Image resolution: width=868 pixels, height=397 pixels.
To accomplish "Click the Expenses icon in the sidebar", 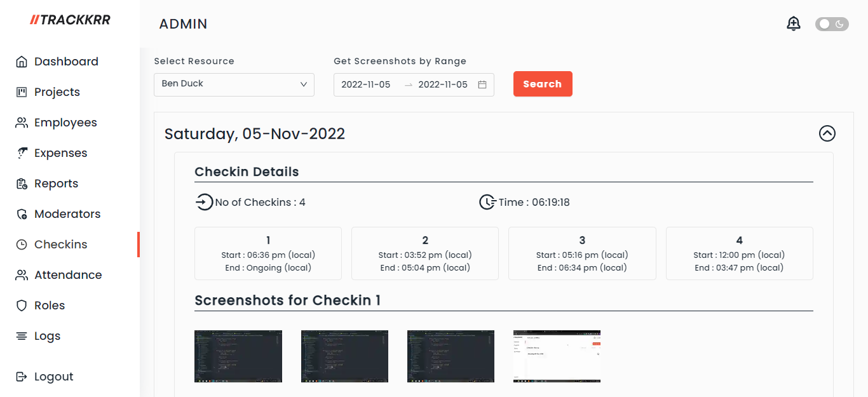I will [22, 153].
